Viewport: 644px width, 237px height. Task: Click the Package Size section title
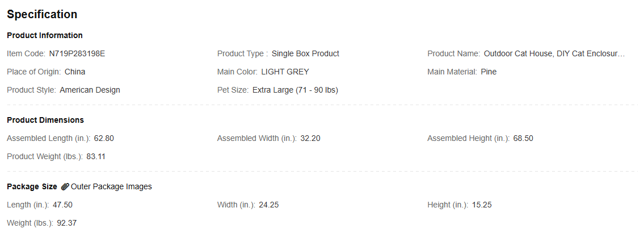[x=32, y=187]
